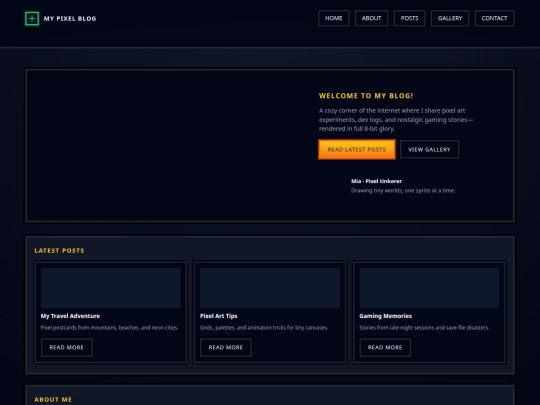Viewport: 540px width, 405px height.
Task: Click the Mia - Pixel tinkerer author name
Action: pos(376,181)
